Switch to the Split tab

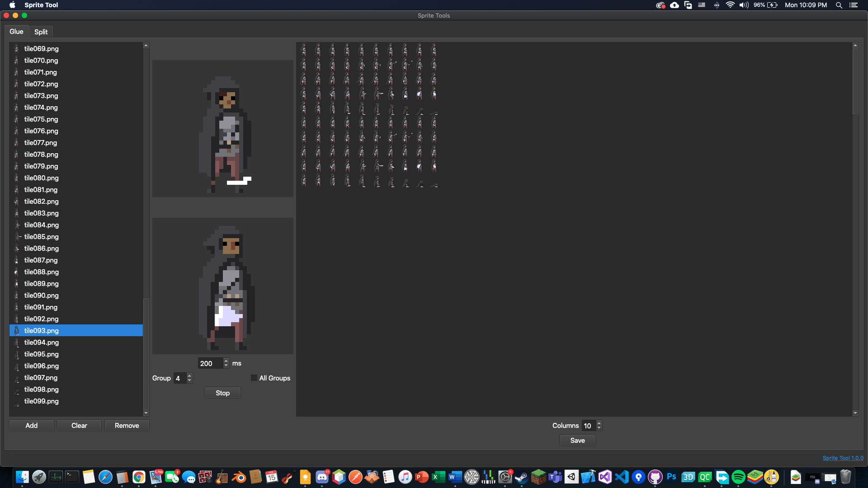41,32
